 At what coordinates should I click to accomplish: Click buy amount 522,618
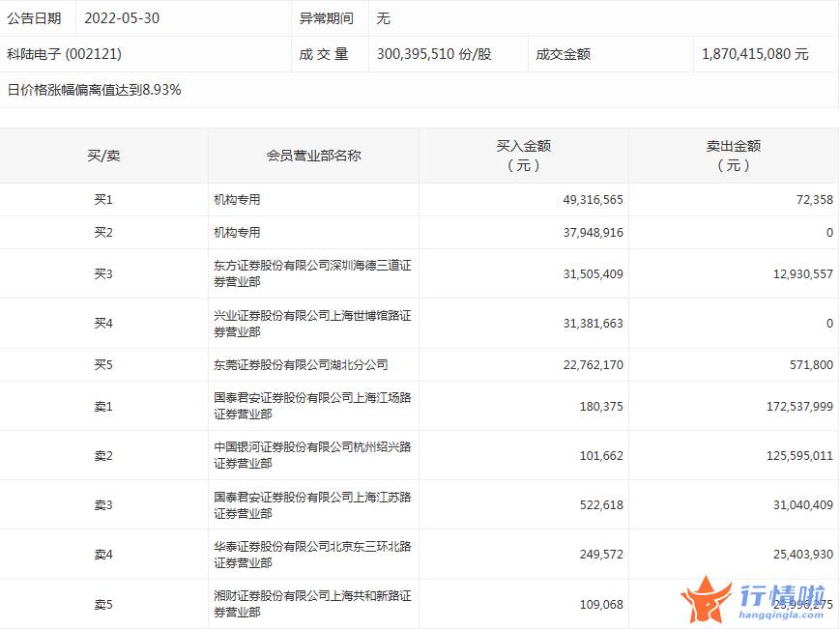[x=601, y=504]
